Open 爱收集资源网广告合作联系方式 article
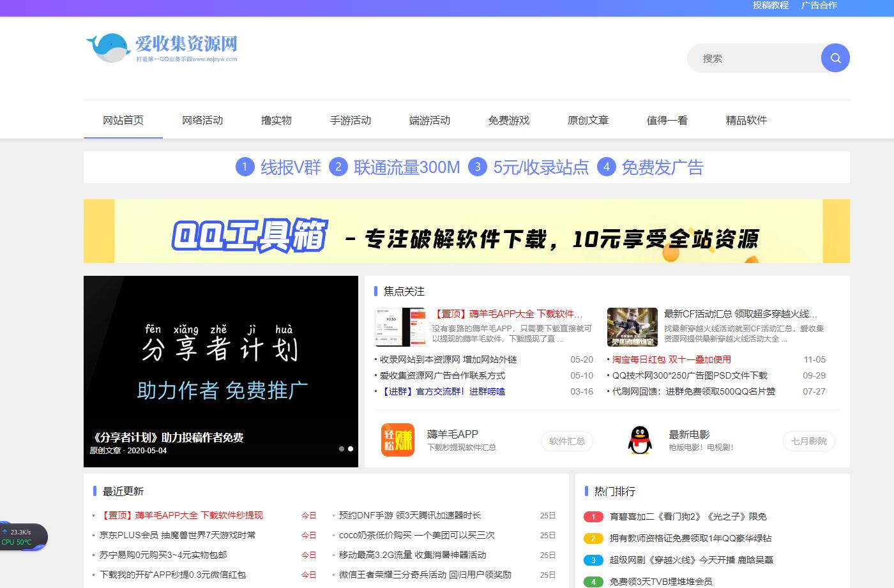Screen dimensions: 894x588 coord(443,375)
